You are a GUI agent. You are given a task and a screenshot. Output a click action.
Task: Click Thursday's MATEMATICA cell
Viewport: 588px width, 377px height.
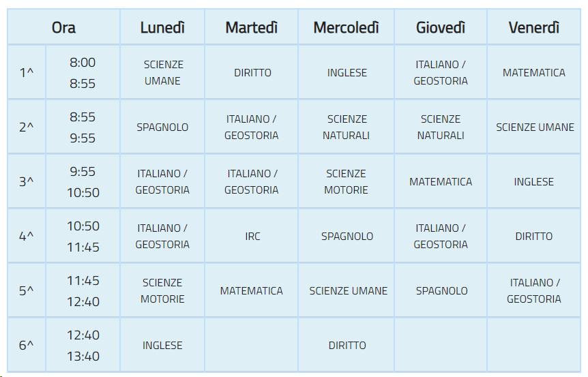[441, 181]
